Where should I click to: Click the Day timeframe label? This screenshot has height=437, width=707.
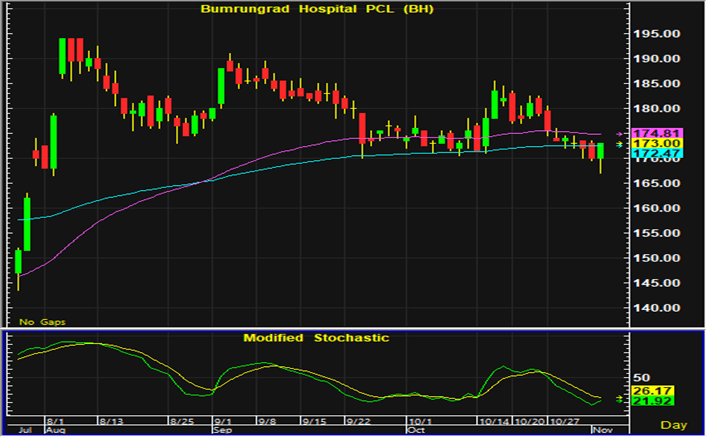pyautogui.click(x=677, y=426)
